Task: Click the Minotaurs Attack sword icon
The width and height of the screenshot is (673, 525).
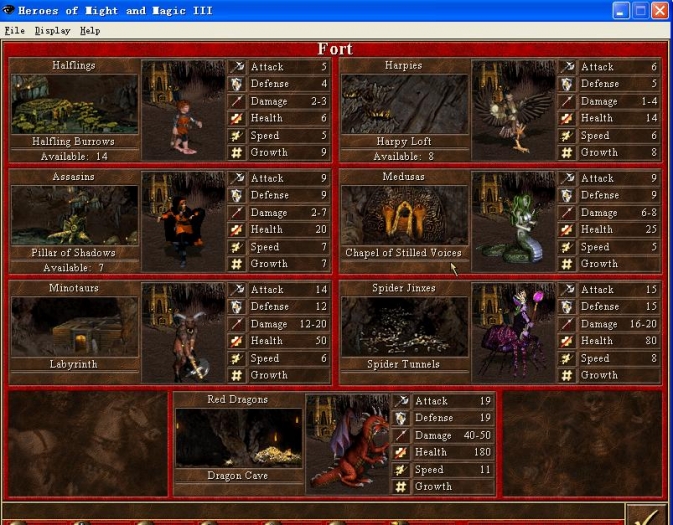Action: coord(236,290)
